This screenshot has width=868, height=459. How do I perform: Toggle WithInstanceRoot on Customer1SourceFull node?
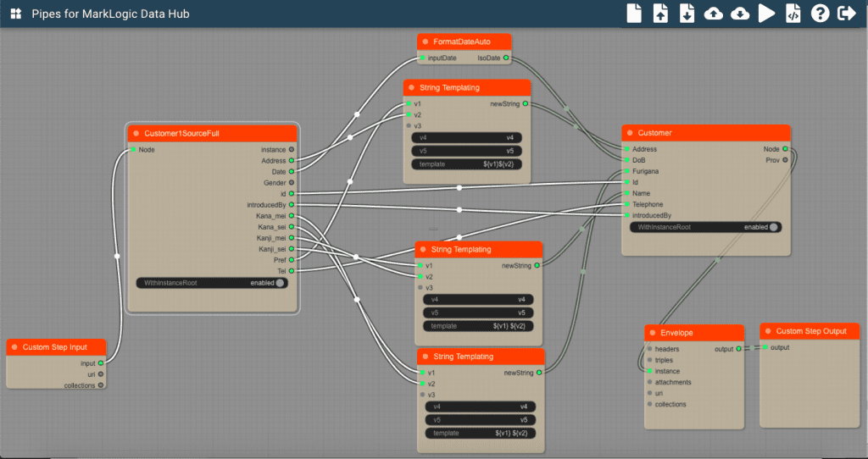pos(280,283)
